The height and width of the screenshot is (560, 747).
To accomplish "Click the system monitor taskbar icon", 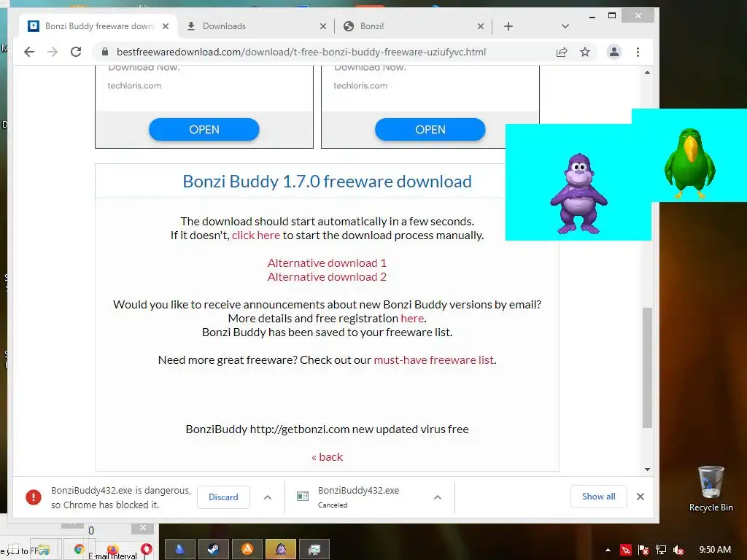I will [314, 550].
